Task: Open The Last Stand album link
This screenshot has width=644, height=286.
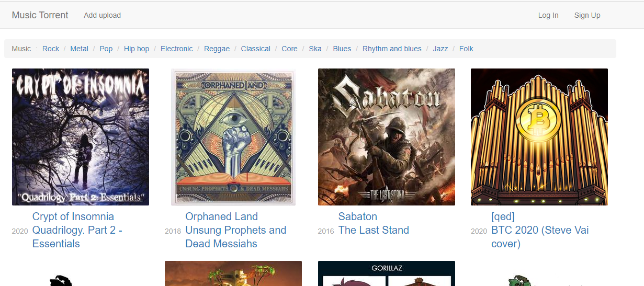Action: click(374, 230)
